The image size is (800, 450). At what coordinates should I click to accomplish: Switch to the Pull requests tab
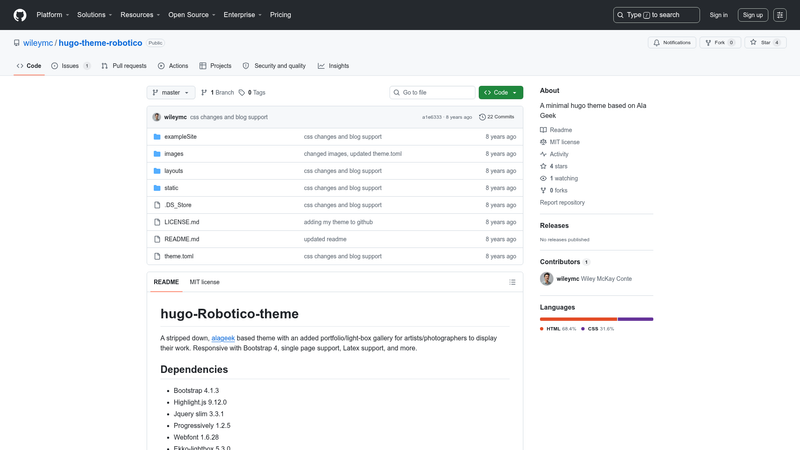coord(124,66)
